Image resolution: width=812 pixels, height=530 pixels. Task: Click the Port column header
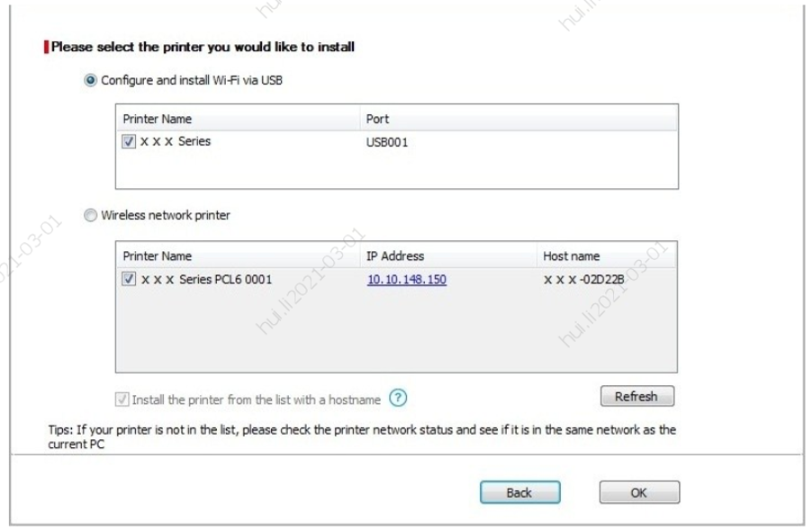click(x=378, y=119)
